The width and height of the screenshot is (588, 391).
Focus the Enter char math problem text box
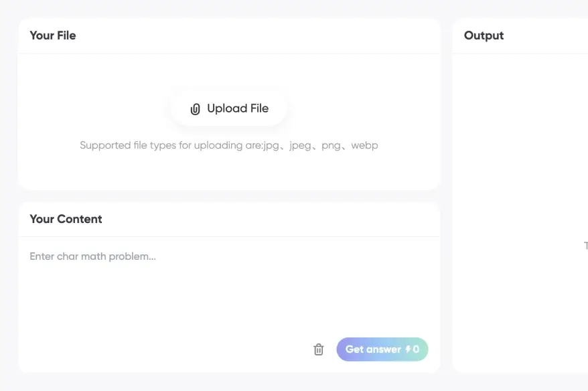[x=228, y=288]
